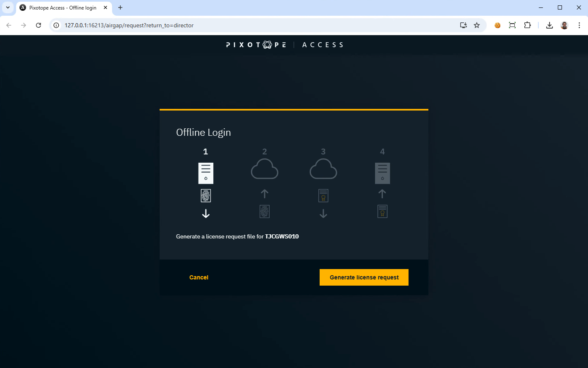Click the download arrow in step 1

(206, 214)
